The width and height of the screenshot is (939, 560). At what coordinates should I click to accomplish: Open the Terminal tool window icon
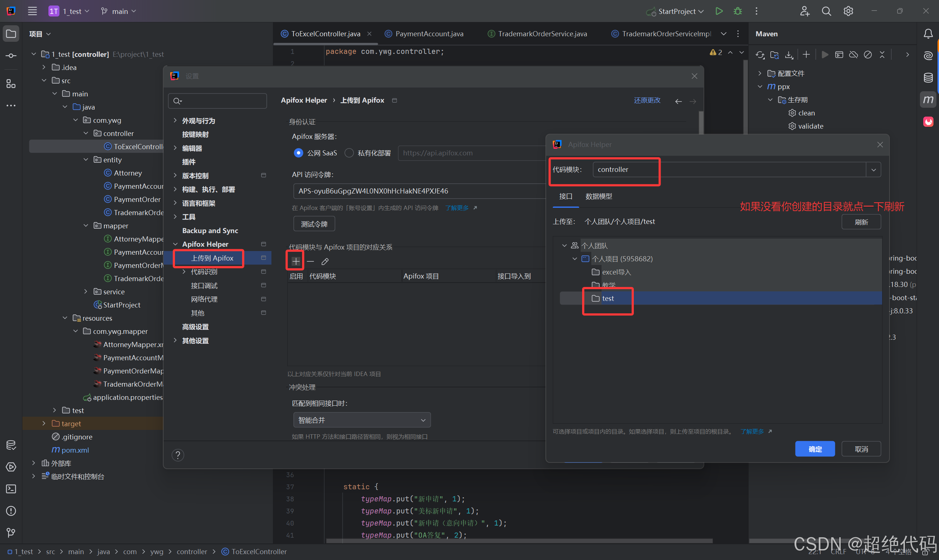click(x=11, y=489)
